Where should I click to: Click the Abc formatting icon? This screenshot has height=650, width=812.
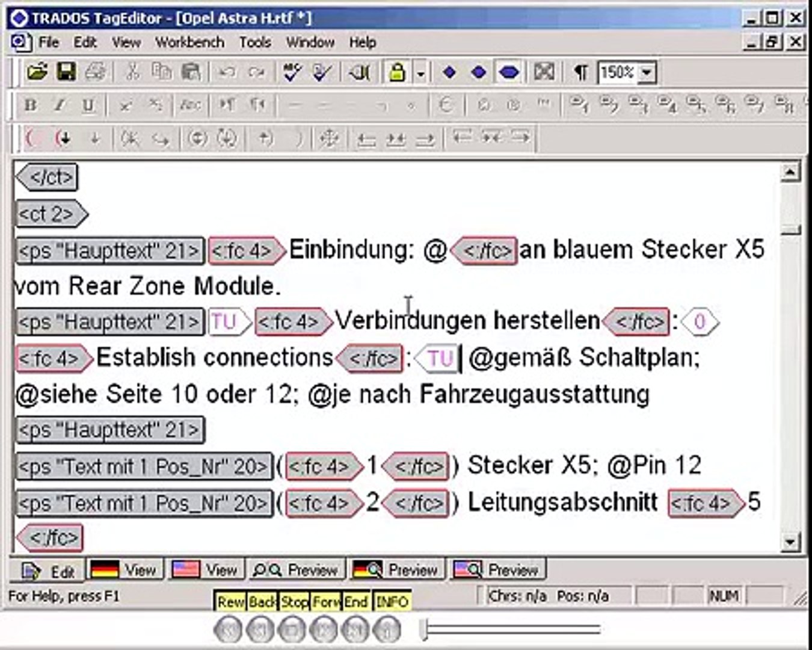190,105
